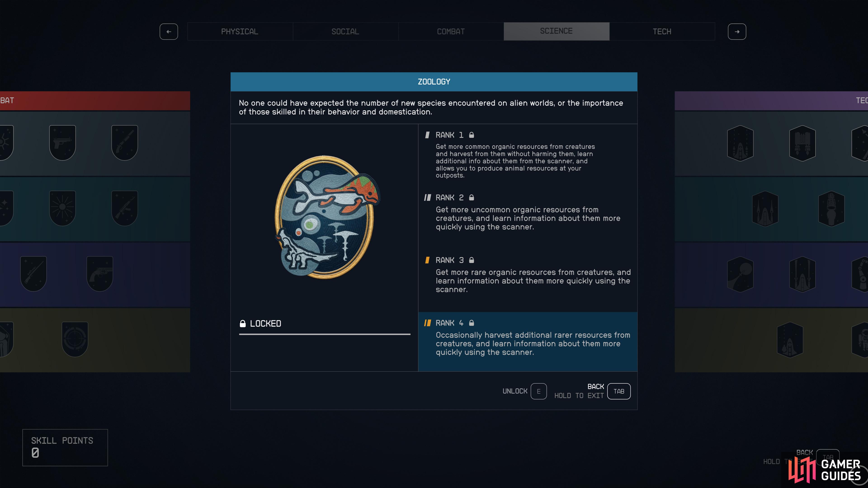The image size is (868, 488).
Task: Select the crosshair target skill badge in Combat
Action: 75,339
